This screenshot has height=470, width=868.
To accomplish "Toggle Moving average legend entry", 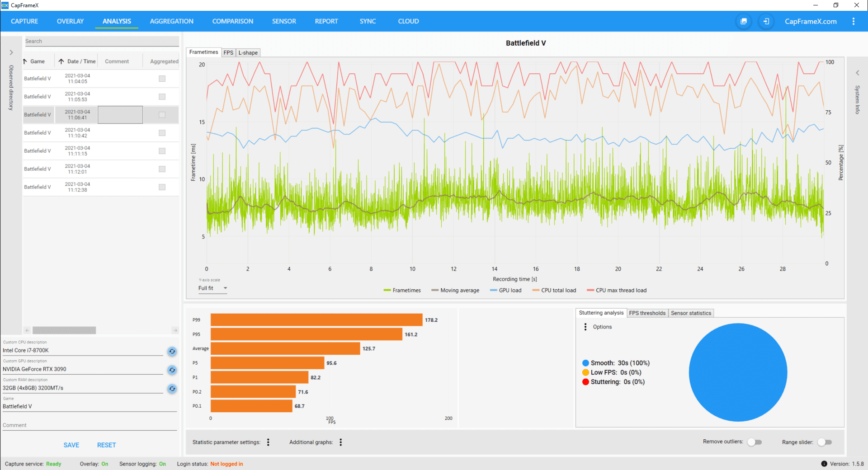I will (455, 290).
